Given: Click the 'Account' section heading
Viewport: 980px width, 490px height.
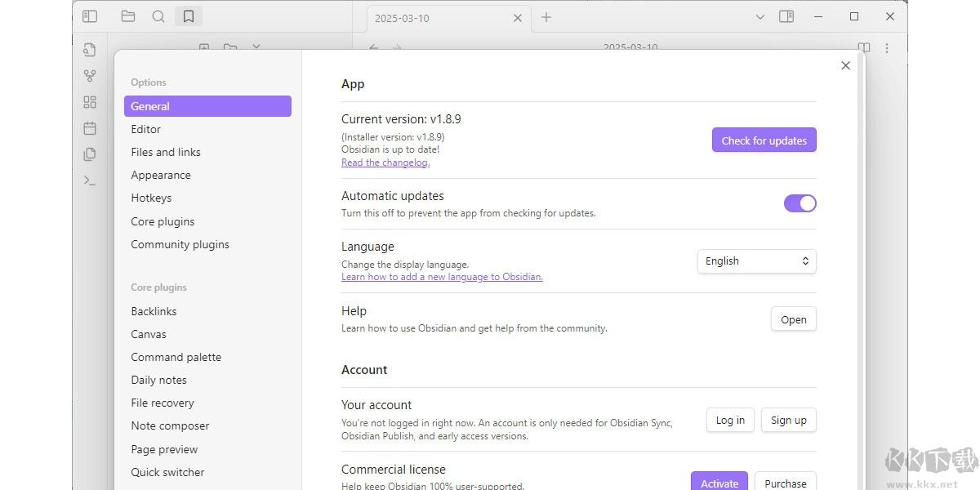Looking at the screenshot, I should (x=364, y=370).
